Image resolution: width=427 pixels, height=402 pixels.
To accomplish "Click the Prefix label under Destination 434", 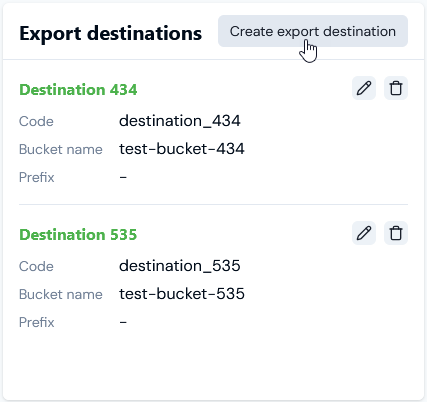I will 36,177.
